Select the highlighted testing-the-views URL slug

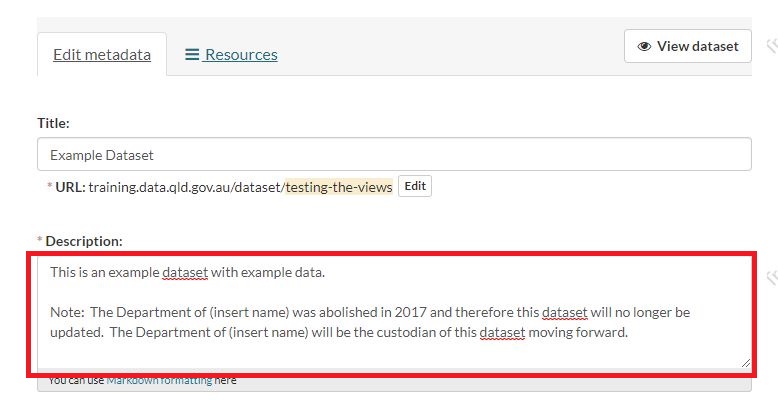point(339,187)
